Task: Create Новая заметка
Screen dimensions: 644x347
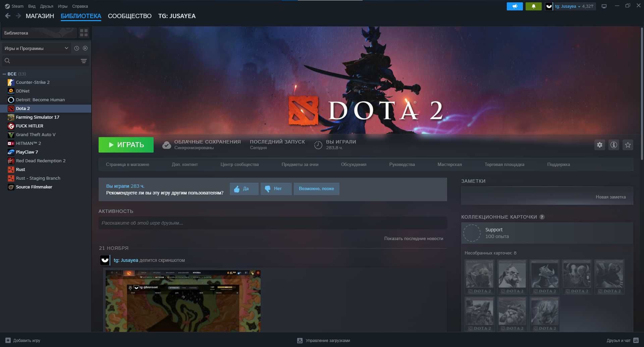Action: coord(610,197)
